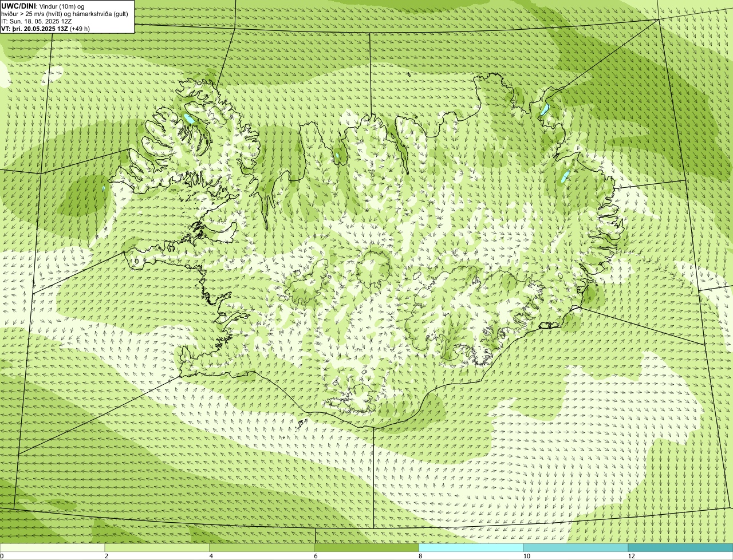Select the medium green 4–6 m/s color bar segment
The image size is (733, 560).
pyautogui.click(x=262, y=547)
